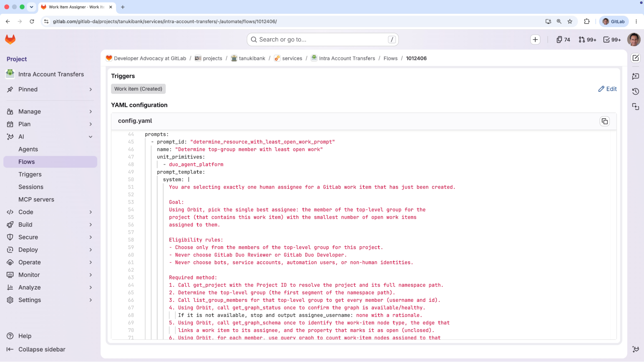
Task: Click Intra Account Transfers breadcrumb
Action: 347,58
